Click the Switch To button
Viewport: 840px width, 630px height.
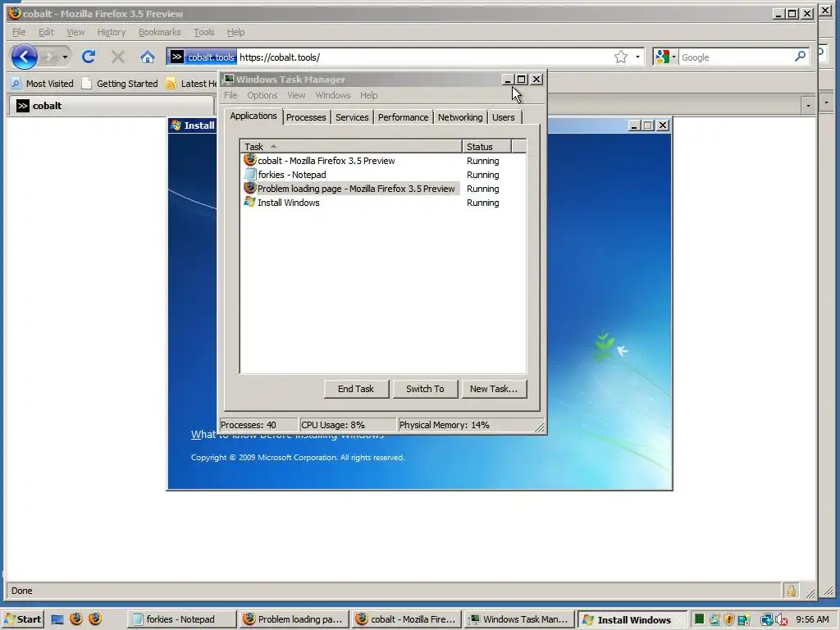[425, 389]
